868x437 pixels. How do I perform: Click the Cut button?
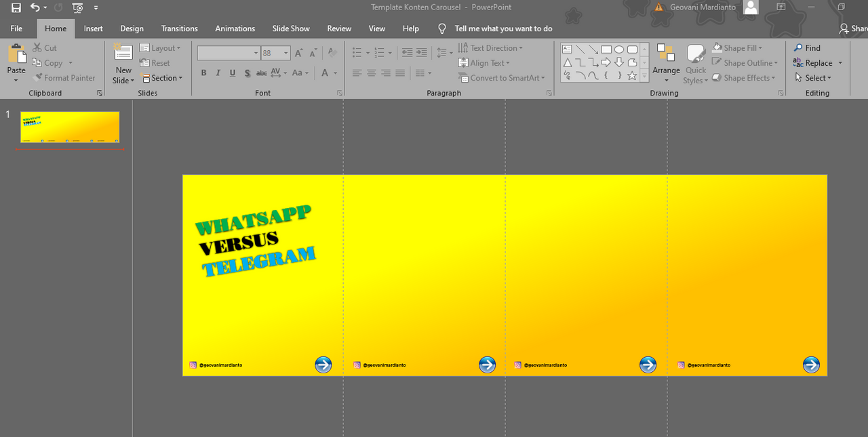click(x=45, y=48)
